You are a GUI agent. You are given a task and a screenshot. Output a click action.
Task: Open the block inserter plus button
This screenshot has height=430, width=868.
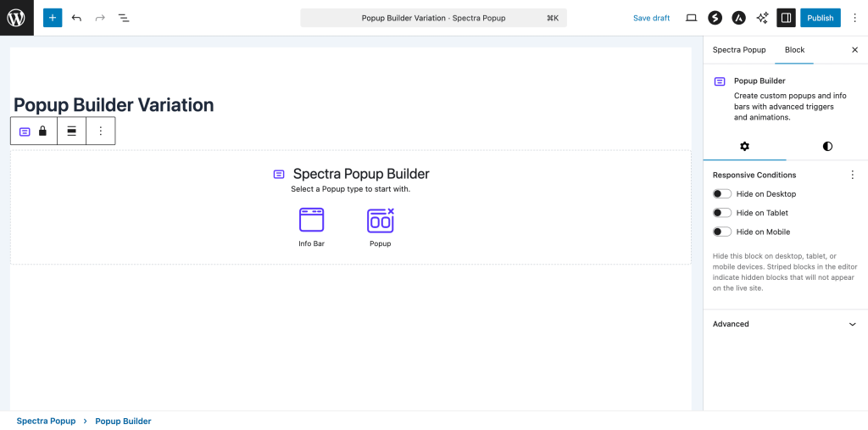(x=53, y=18)
